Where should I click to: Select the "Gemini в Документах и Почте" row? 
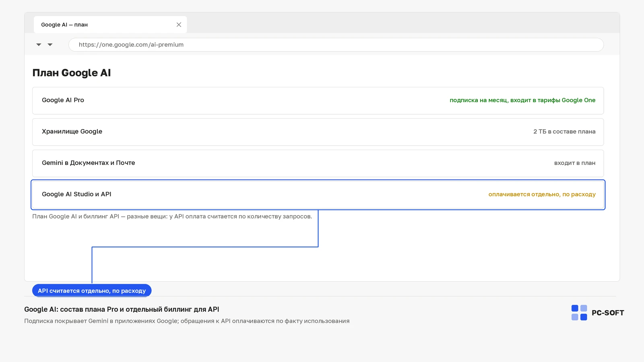pyautogui.click(x=318, y=163)
